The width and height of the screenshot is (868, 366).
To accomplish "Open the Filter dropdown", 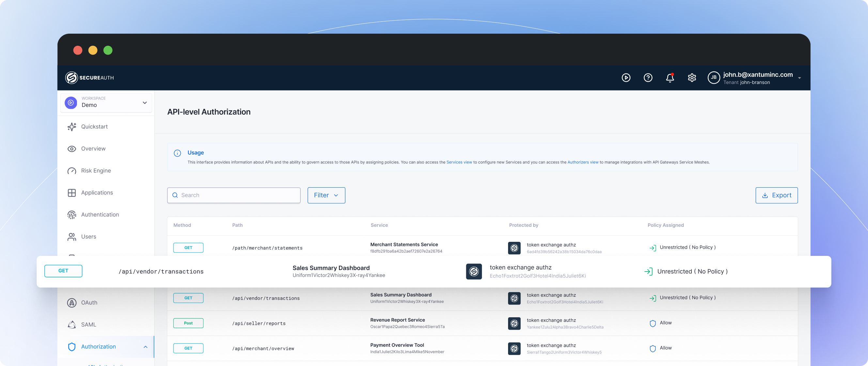I will [326, 195].
